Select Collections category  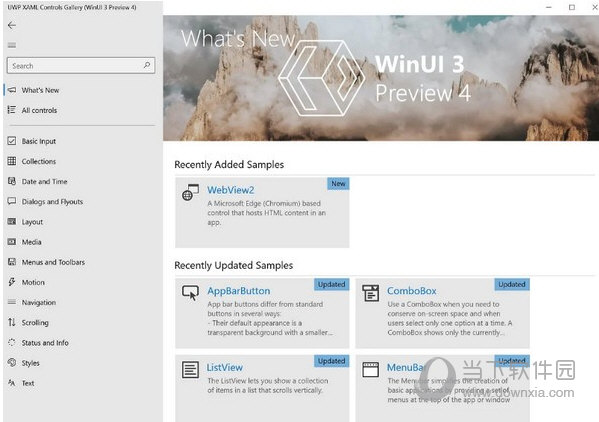81,161
